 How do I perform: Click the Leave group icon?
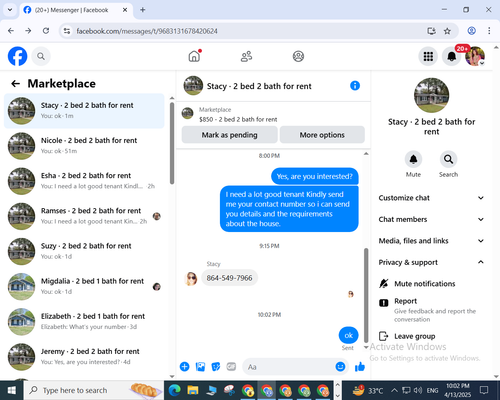[384, 336]
